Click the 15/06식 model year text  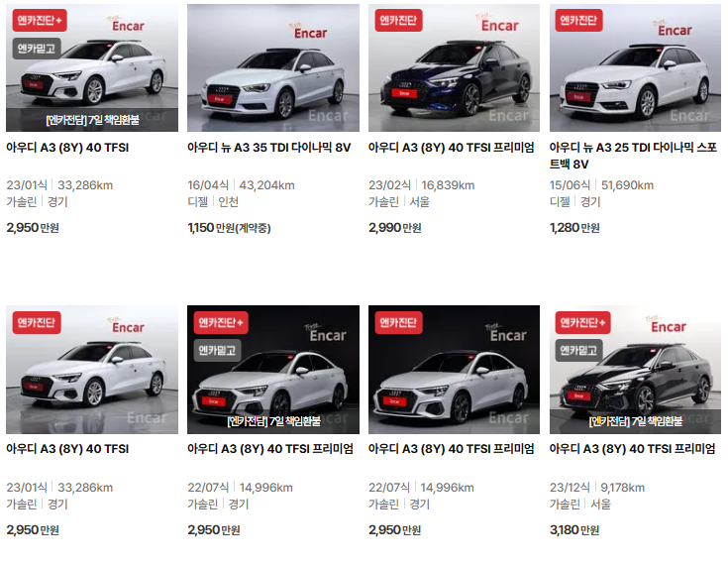pos(570,185)
